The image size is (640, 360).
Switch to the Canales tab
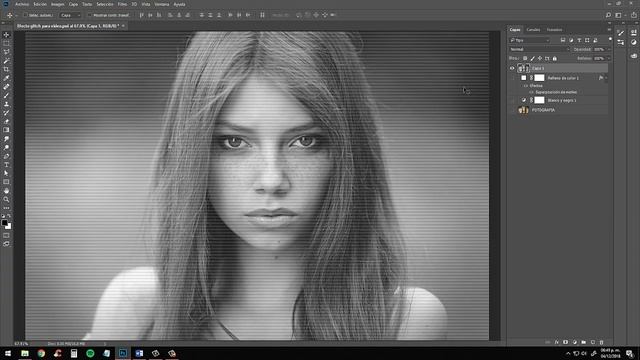point(533,29)
